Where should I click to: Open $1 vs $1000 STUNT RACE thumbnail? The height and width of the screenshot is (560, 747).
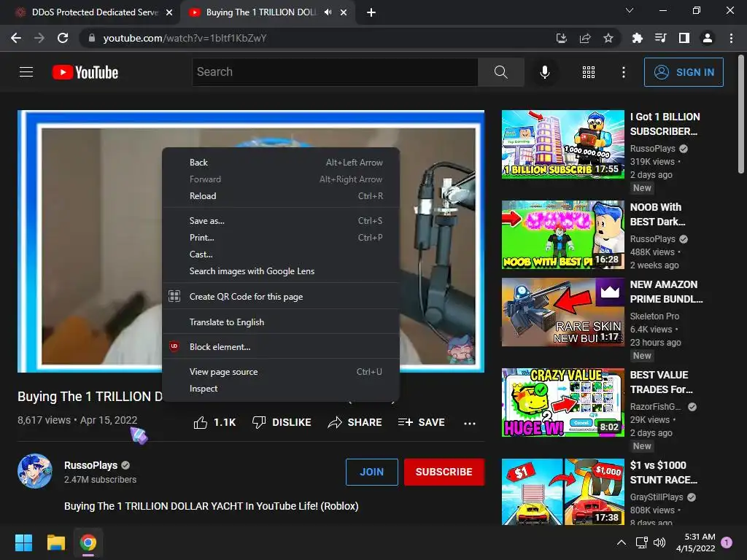click(x=562, y=492)
